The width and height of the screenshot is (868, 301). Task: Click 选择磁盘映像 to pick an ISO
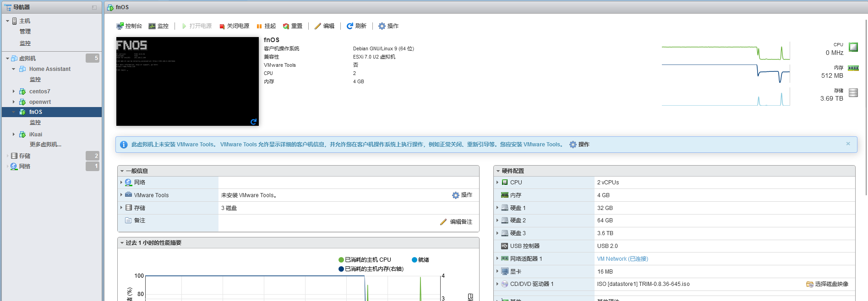(827, 284)
